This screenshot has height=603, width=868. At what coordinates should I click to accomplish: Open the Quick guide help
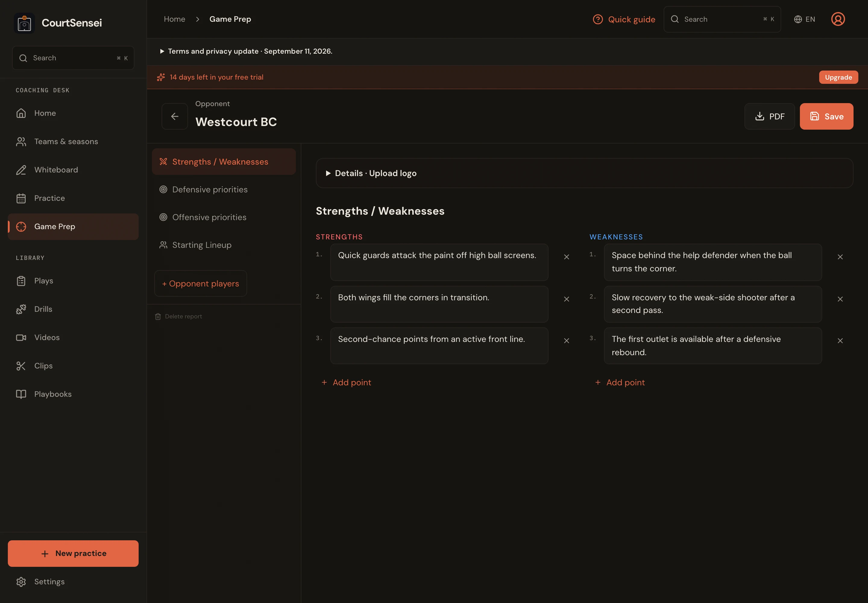624,19
